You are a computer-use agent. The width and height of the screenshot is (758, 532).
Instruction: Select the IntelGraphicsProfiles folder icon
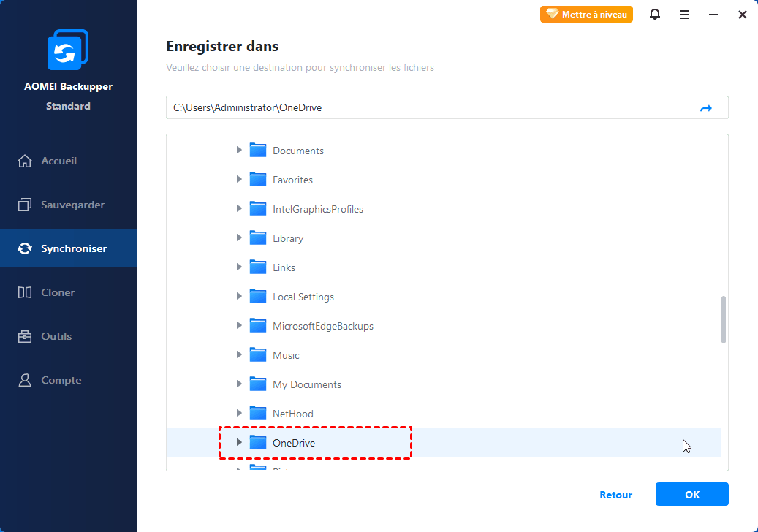(x=258, y=209)
